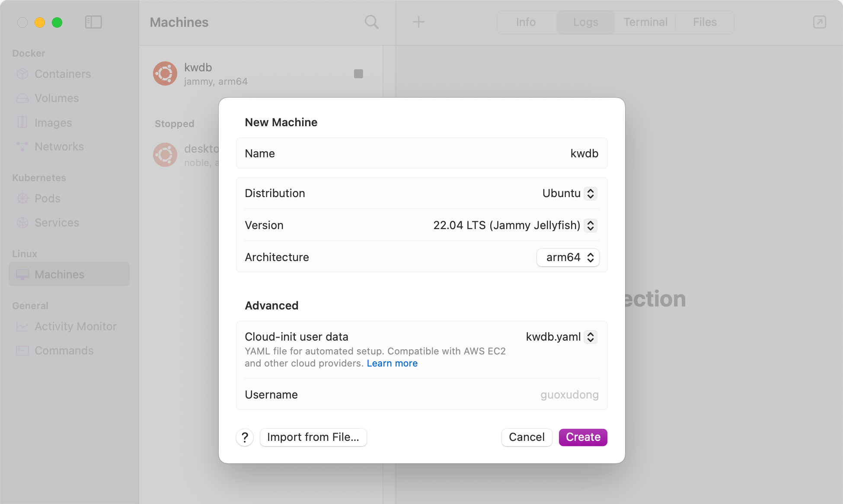843x504 pixels.
Task: Stop the kwdb machine
Action: (x=358, y=74)
